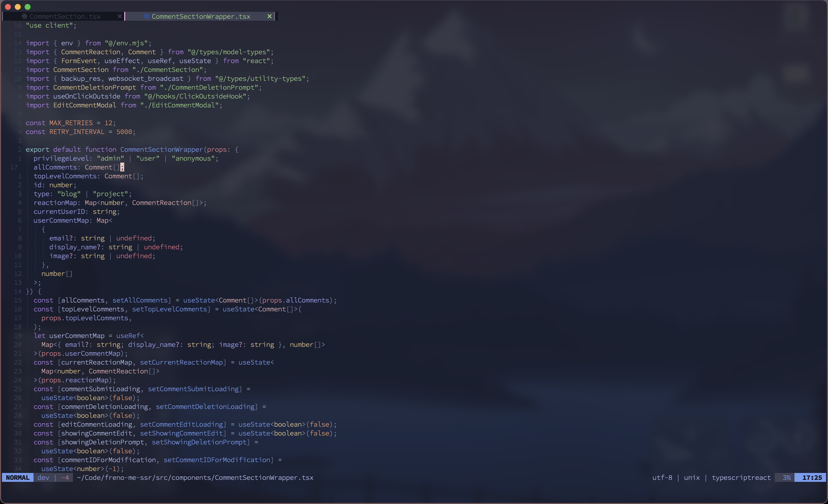The width and height of the screenshot is (828, 504).
Task: Click the utf-8 encoding indicator
Action: [662, 477]
